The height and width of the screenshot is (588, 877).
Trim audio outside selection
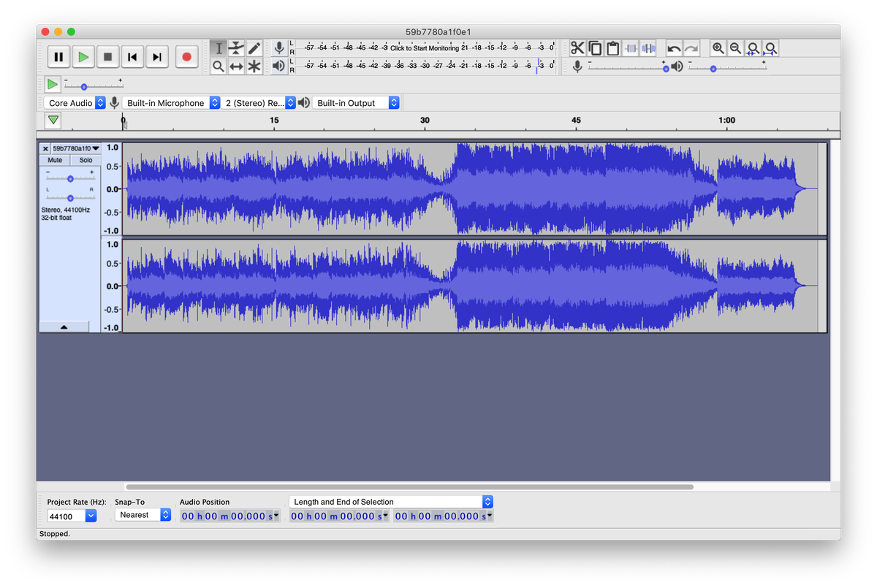coord(631,48)
